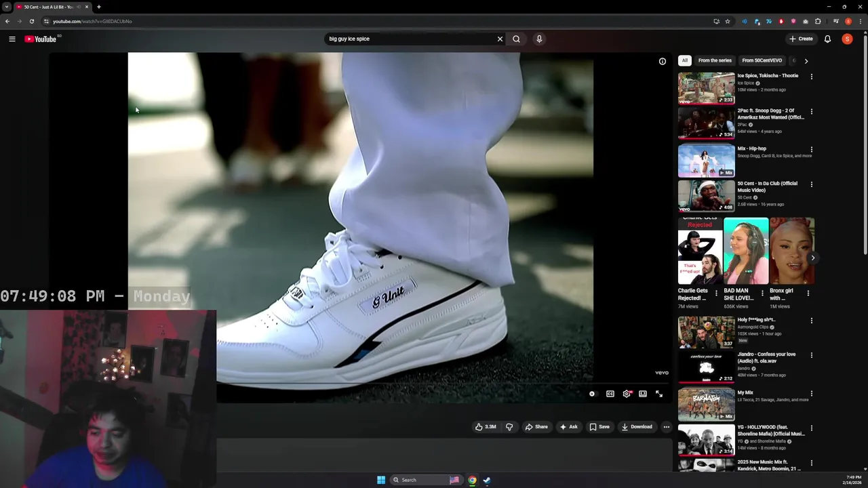Open Ice Spice Thootie video thumbnail
868x488 pixels.
[x=706, y=88]
